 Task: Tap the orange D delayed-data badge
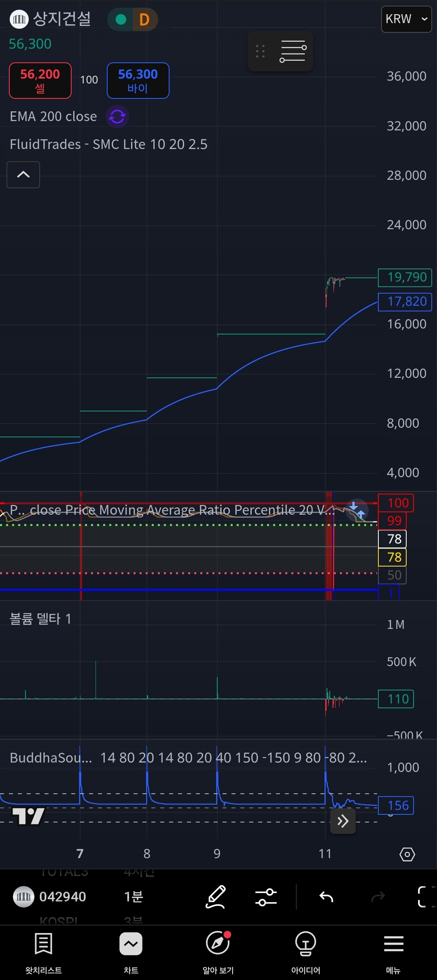[x=144, y=19]
